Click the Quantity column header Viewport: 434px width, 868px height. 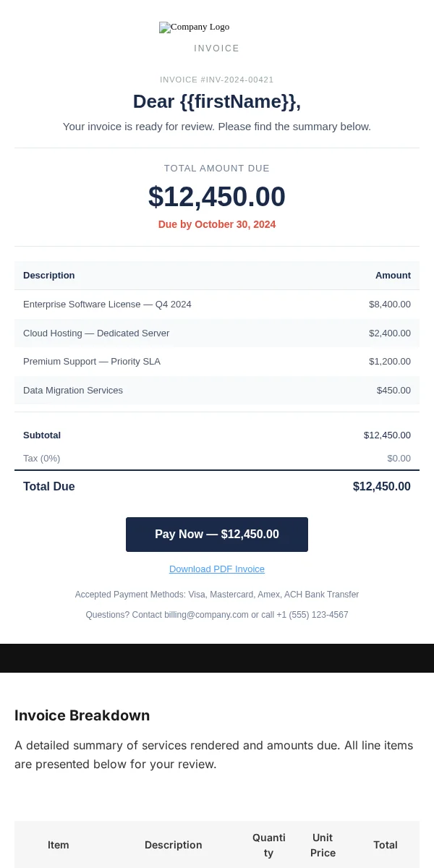[x=269, y=845]
